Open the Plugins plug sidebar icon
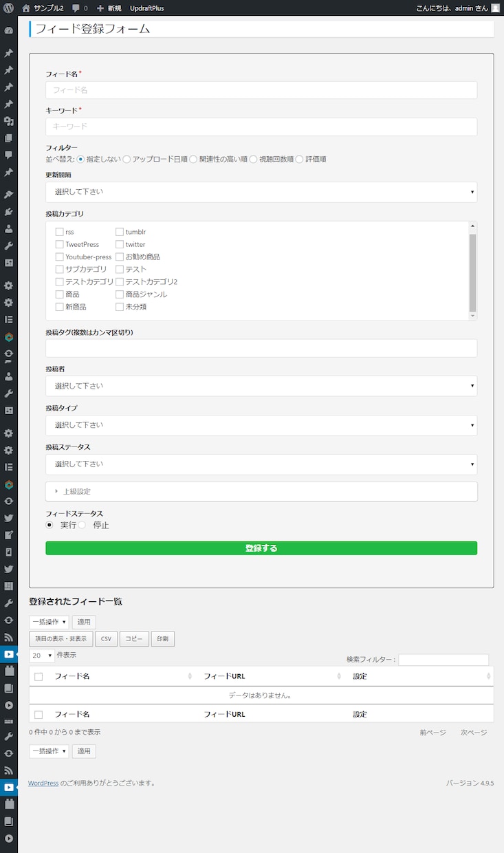Screen dimensions: 504x853 coord(9,212)
